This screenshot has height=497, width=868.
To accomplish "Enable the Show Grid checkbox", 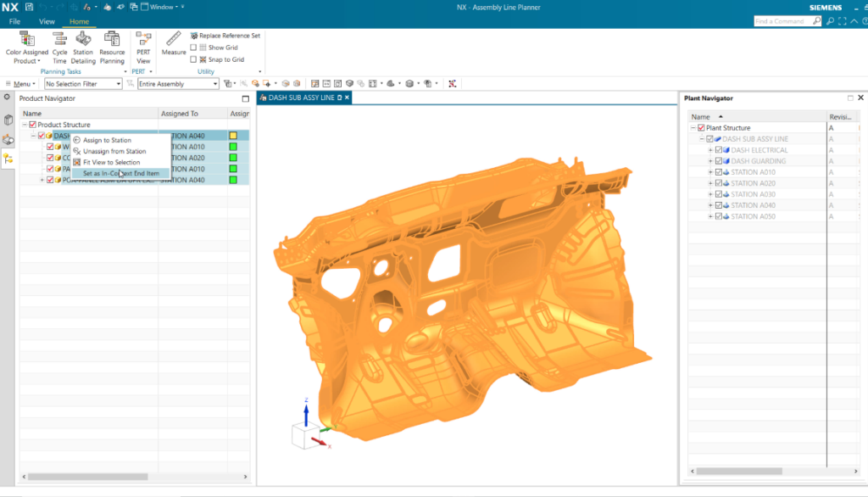I will click(x=193, y=47).
